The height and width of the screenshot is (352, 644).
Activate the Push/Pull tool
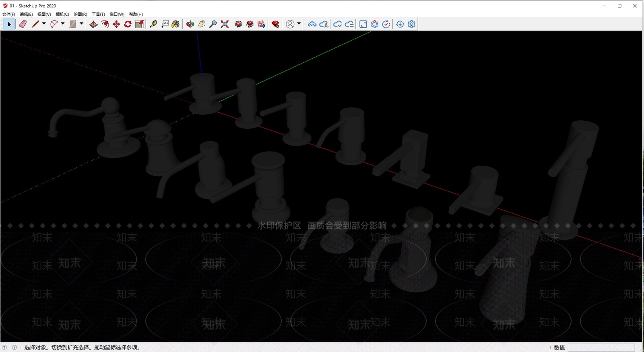pyautogui.click(x=93, y=24)
